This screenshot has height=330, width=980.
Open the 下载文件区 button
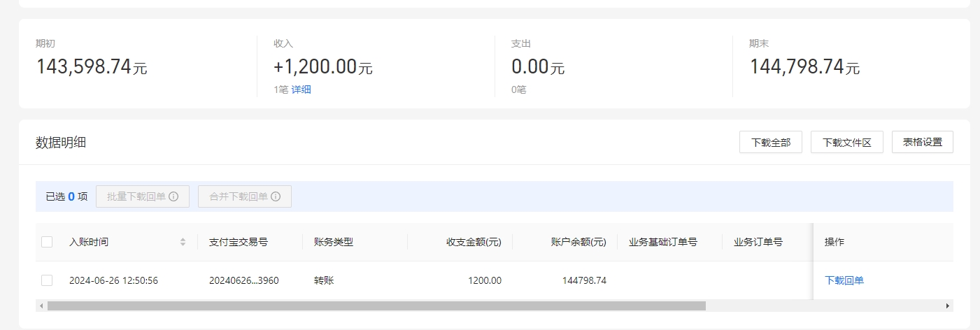(847, 142)
